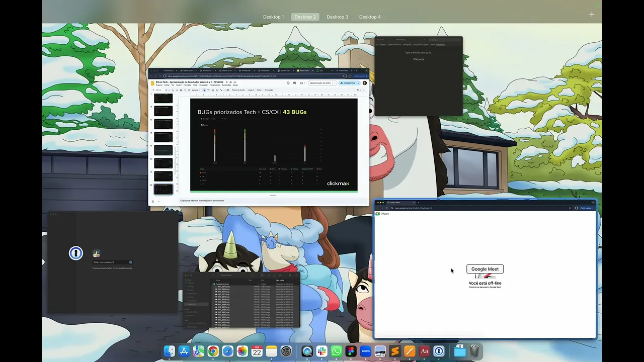Click Plano de fundo in Slides toolbar
The height and width of the screenshot is (362, 644).
238,90
